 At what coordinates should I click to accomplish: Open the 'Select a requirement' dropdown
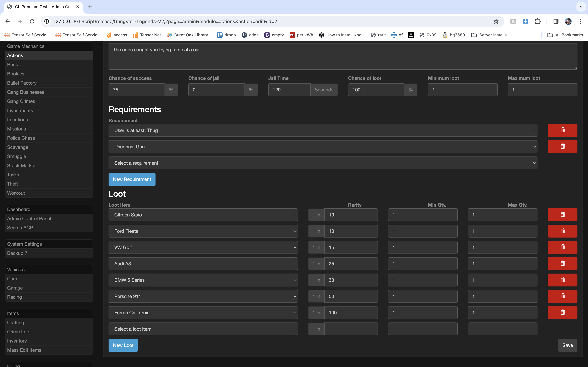coord(323,163)
